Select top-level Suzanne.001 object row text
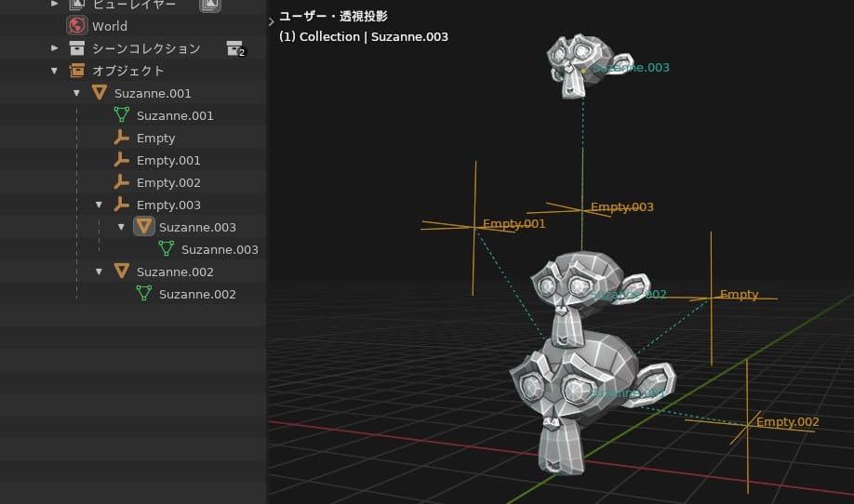The width and height of the screenshot is (854, 504). click(153, 94)
